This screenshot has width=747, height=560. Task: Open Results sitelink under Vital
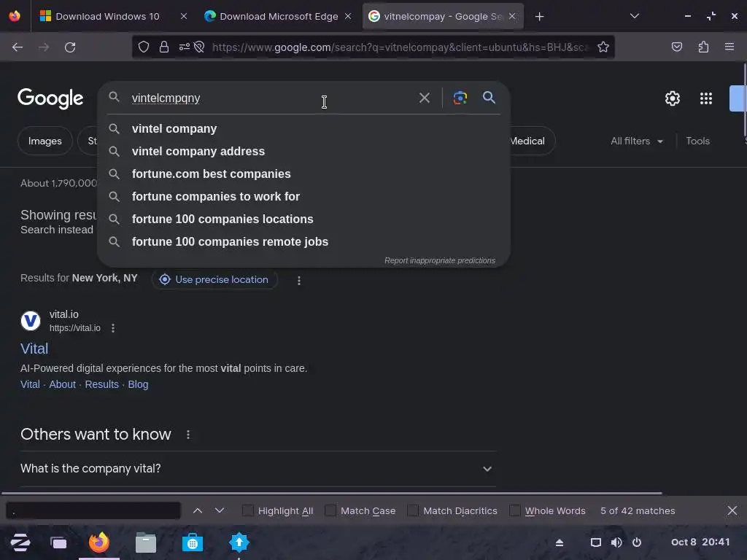[101, 384]
